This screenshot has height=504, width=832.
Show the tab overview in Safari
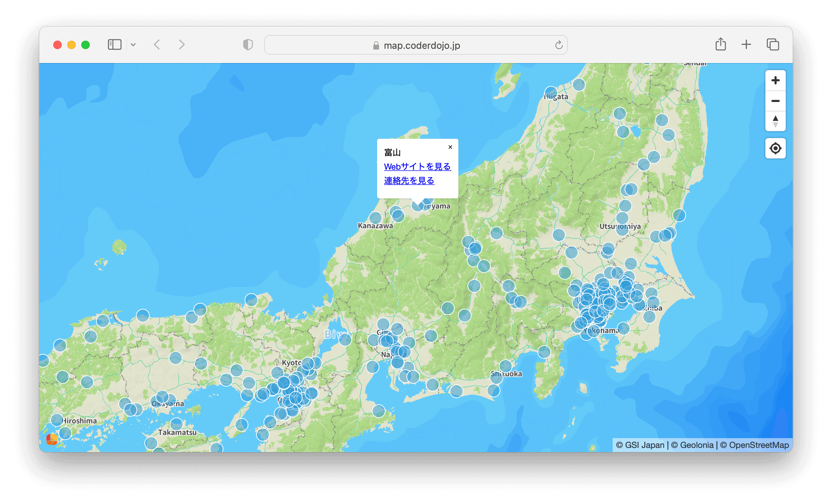(772, 45)
